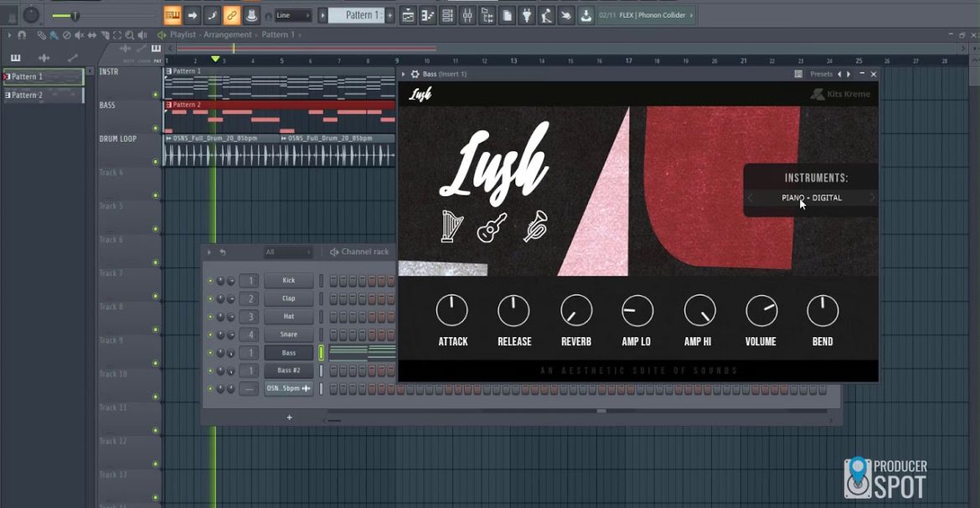The image size is (980, 508).
Task: Select the playlist playback speaker tool
Action: coord(142,35)
